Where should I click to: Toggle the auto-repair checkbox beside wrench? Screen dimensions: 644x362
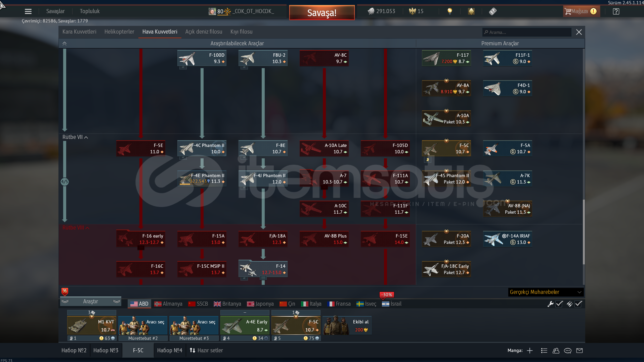pos(559,304)
